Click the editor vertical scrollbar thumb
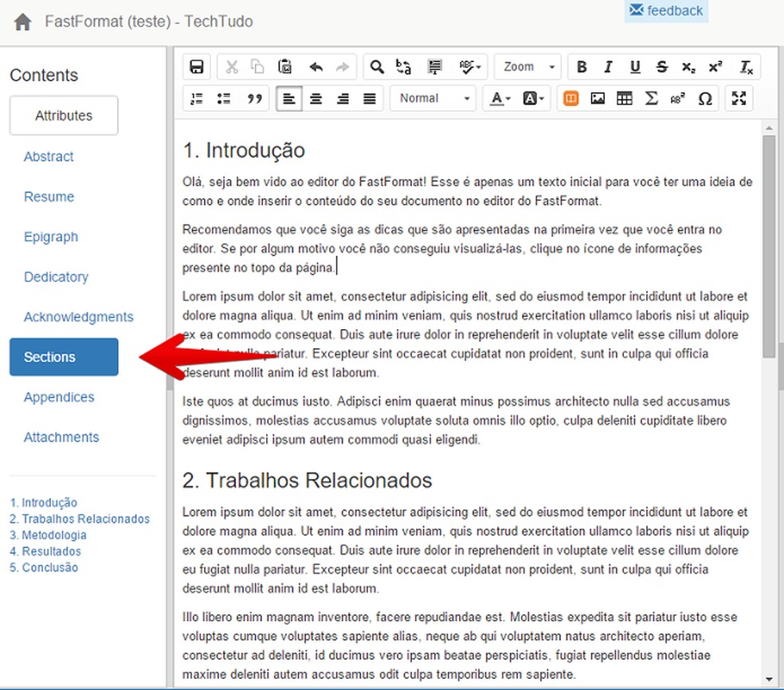The height and width of the screenshot is (690, 784). point(769,246)
